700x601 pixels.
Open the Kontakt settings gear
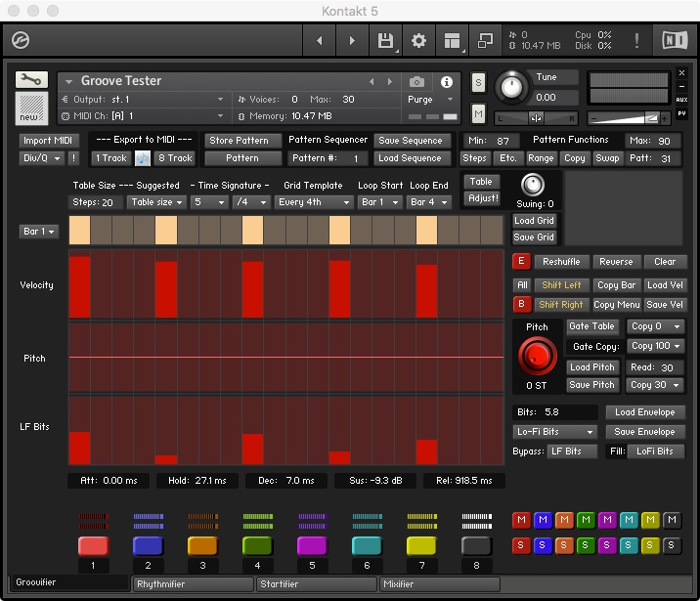tap(418, 41)
